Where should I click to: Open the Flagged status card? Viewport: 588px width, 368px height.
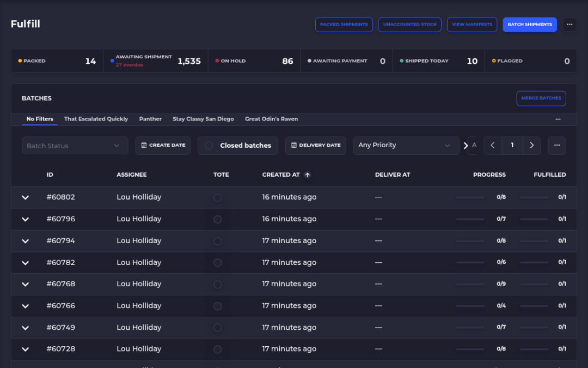531,61
